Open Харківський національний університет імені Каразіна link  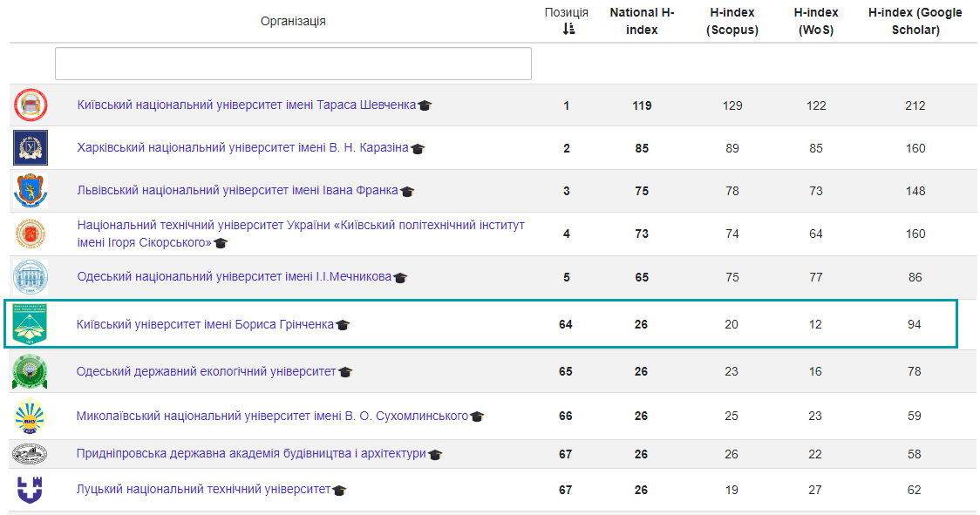242,148
